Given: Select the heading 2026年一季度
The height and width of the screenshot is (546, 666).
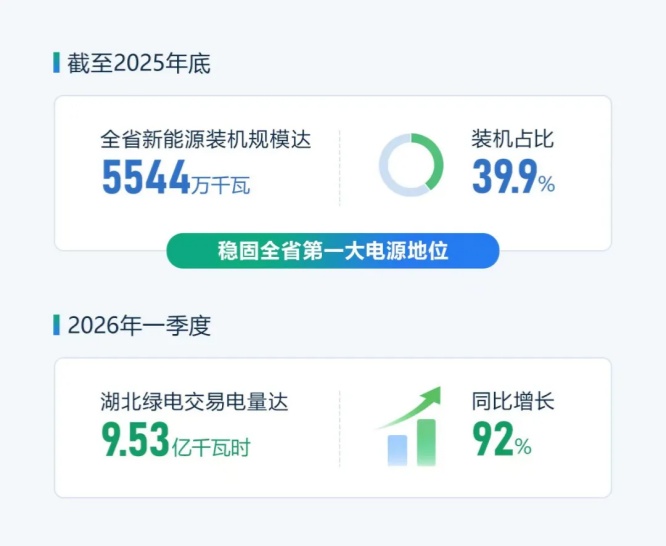Looking at the screenshot, I should pyautogui.click(x=139, y=325).
